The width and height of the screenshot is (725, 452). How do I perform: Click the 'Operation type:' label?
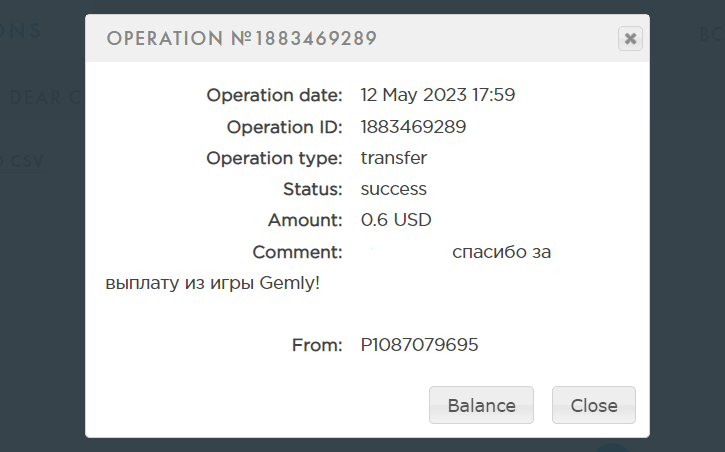pyautogui.click(x=275, y=158)
